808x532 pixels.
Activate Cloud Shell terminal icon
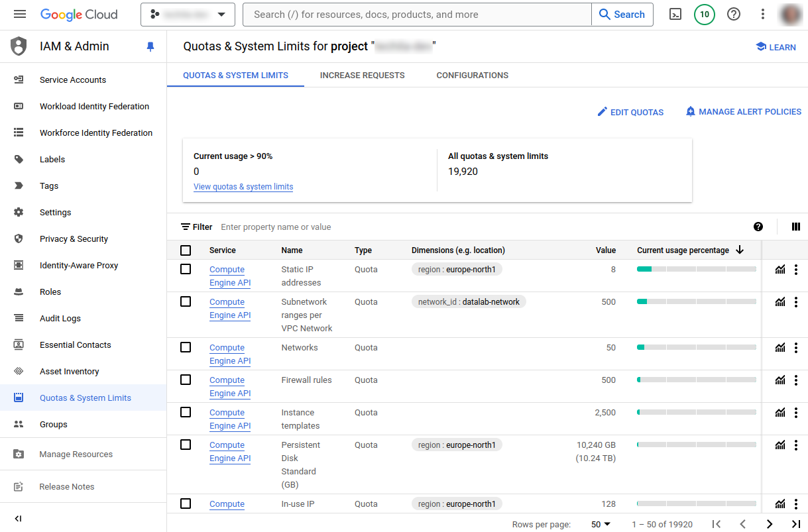(x=675, y=15)
